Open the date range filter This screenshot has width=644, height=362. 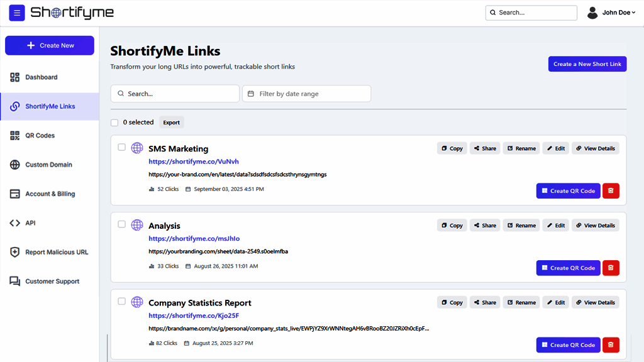pos(306,94)
